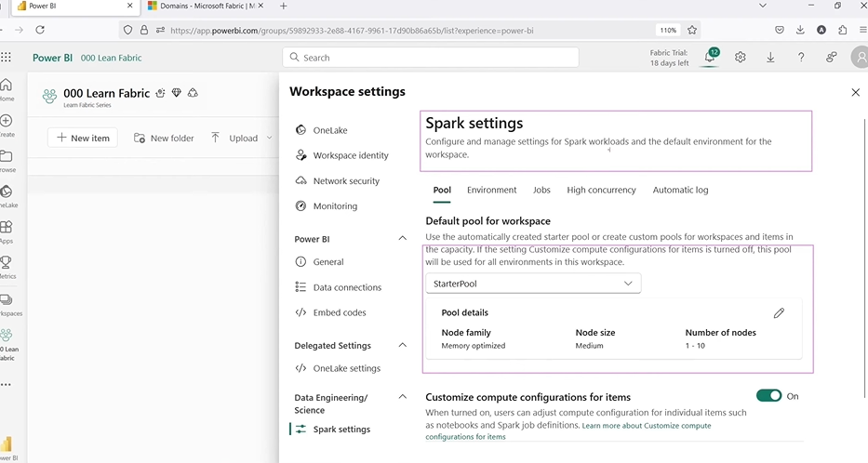
Task: Open the High concurrency tab
Action: [601, 190]
